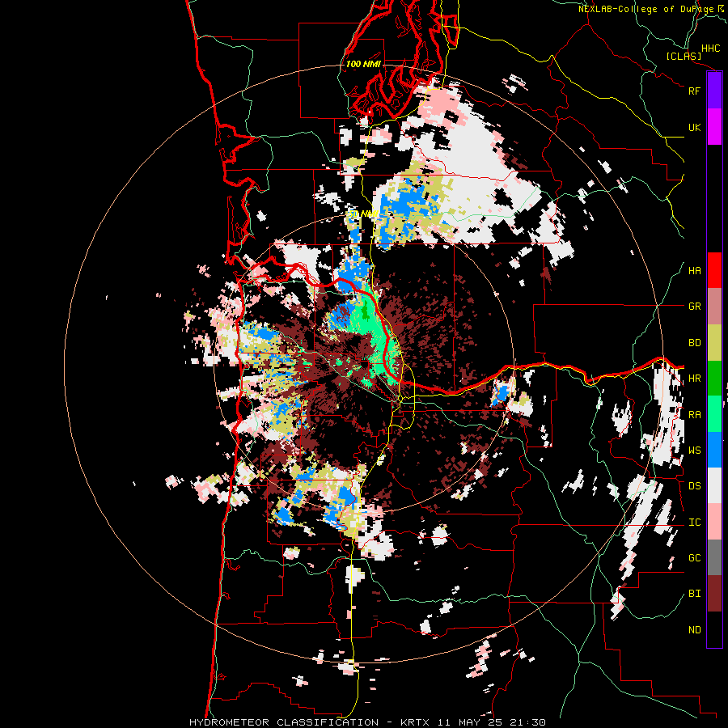Click the 'KRTX' radar site identifier
Image resolution: width=728 pixels, height=728 pixels.
(415, 722)
